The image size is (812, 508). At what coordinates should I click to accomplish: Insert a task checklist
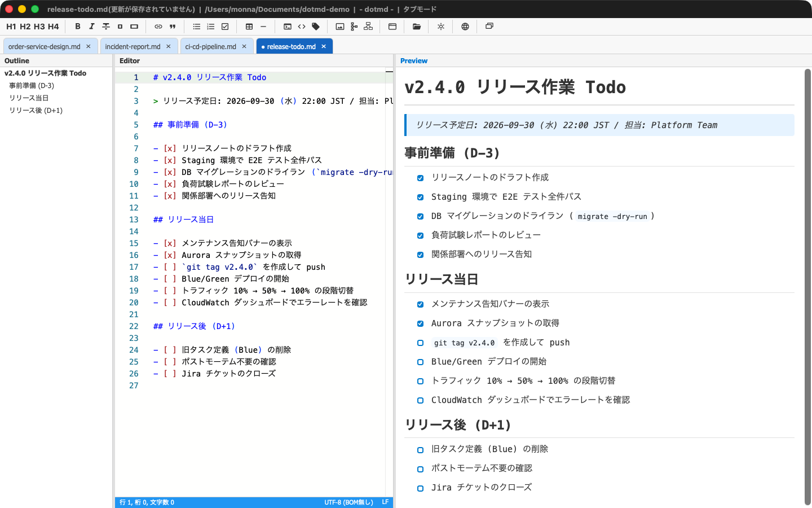(x=225, y=27)
